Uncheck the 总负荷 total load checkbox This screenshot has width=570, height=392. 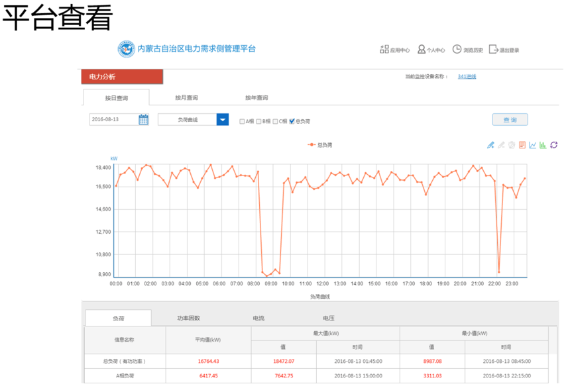(x=292, y=121)
